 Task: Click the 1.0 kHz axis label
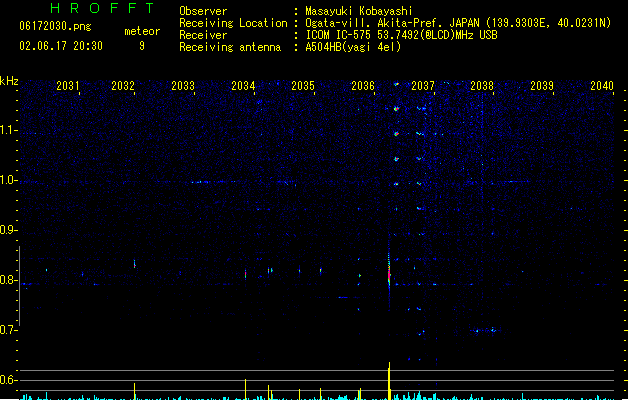pos(8,180)
